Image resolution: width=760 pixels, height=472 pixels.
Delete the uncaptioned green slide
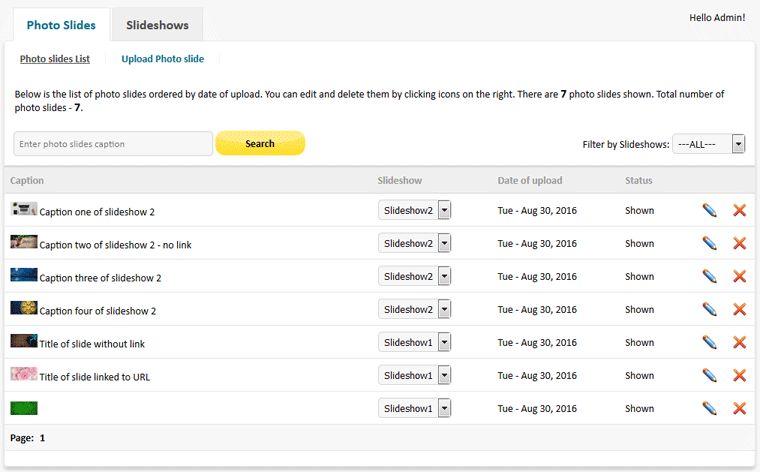click(740, 408)
